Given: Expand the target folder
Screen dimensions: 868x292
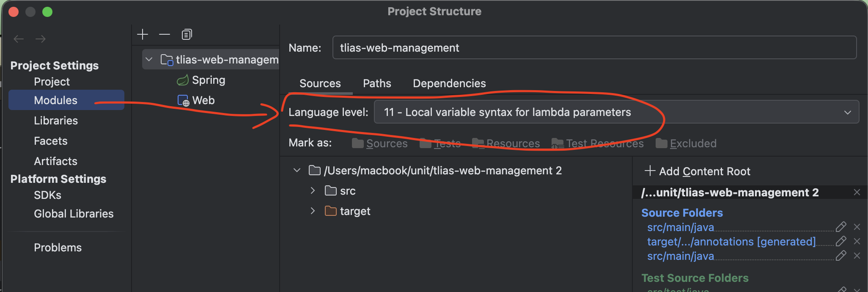Looking at the screenshot, I should click(313, 211).
